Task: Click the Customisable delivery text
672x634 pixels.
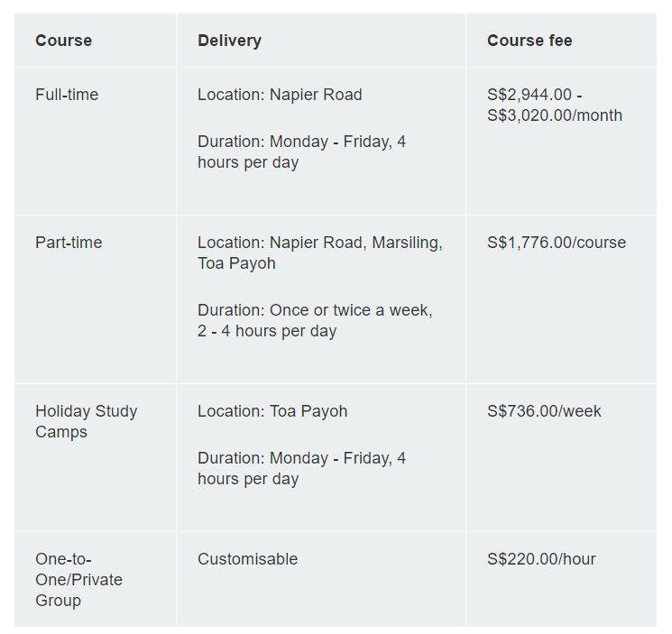Action: pyautogui.click(x=247, y=559)
